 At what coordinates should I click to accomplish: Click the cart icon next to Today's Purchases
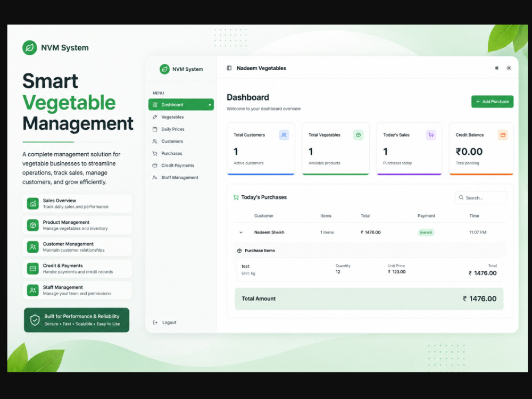click(x=236, y=197)
